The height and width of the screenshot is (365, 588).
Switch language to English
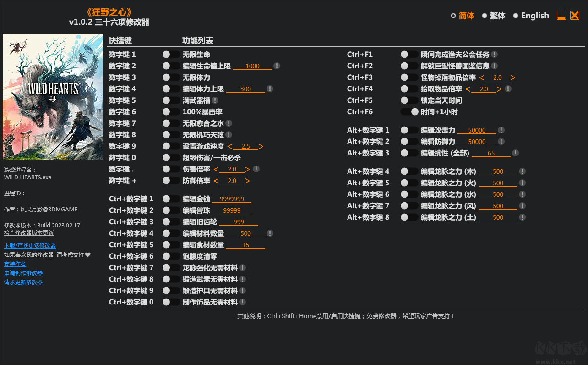tap(531, 16)
